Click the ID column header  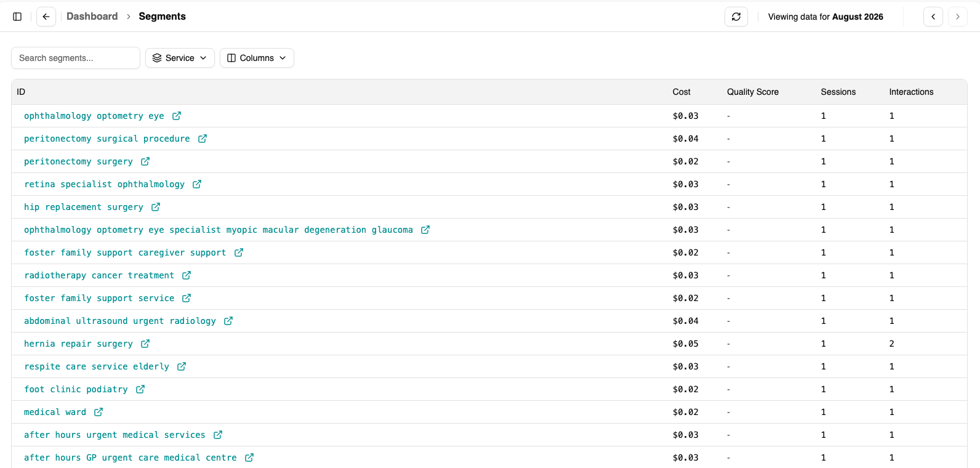(x=21, y=92)
